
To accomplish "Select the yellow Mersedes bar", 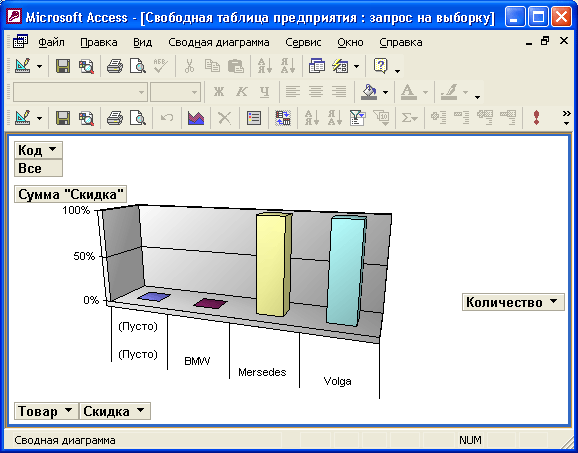I will 273,264.
